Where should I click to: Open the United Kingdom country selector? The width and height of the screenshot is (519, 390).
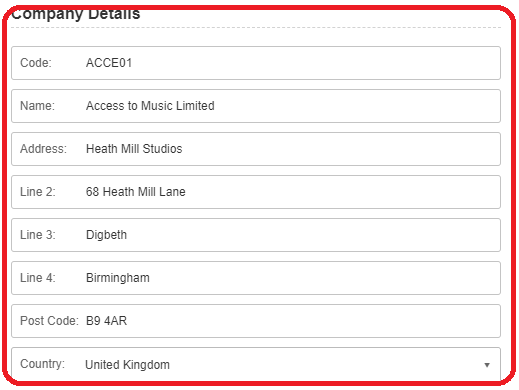coord(256,364)
